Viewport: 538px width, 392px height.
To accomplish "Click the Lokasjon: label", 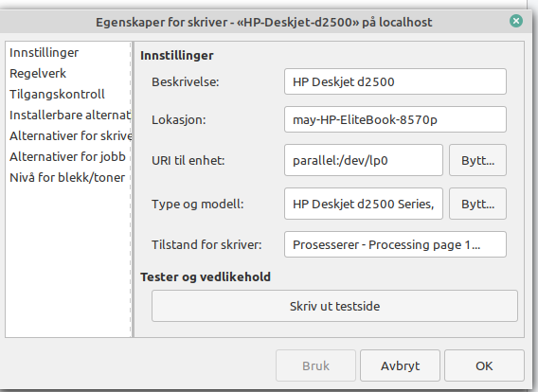I will [178, 119].
